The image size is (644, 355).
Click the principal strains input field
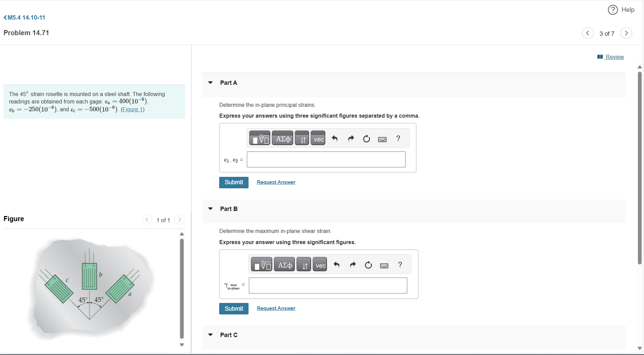[326, 159]
